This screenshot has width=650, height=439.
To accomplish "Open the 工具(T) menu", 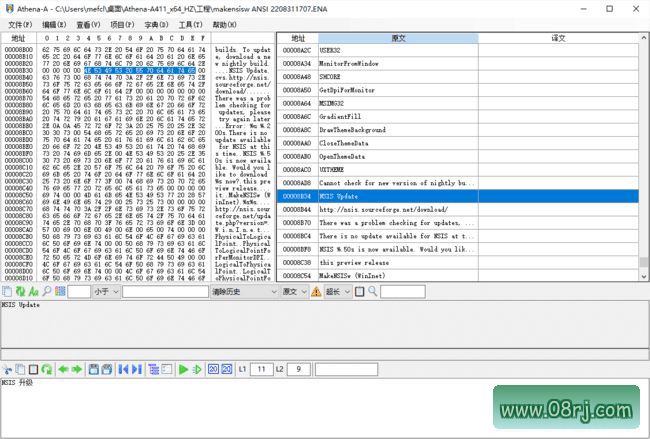I will coord(190,25).
